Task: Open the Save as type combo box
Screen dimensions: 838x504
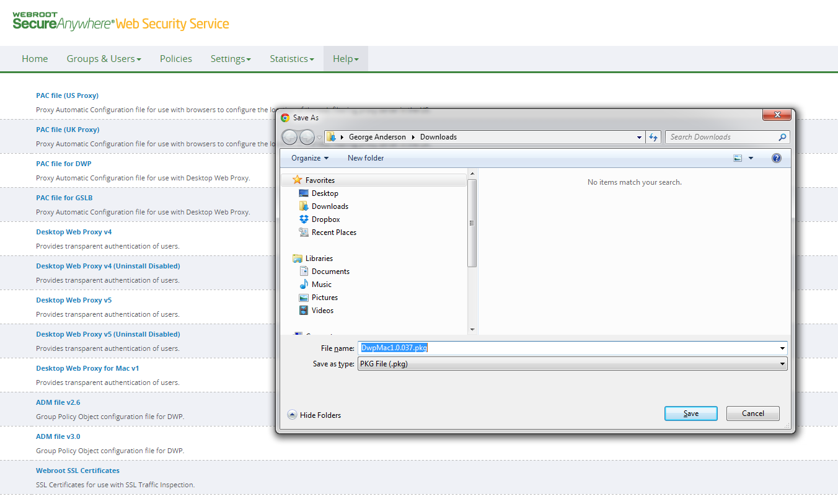Action: coord(573,364)
